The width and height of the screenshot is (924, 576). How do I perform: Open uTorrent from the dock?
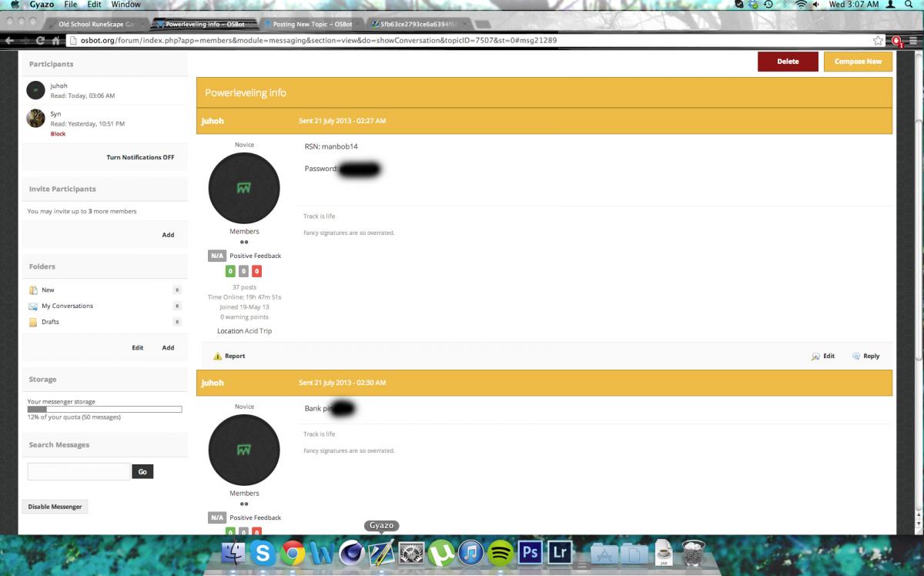[x=441, y=552]
